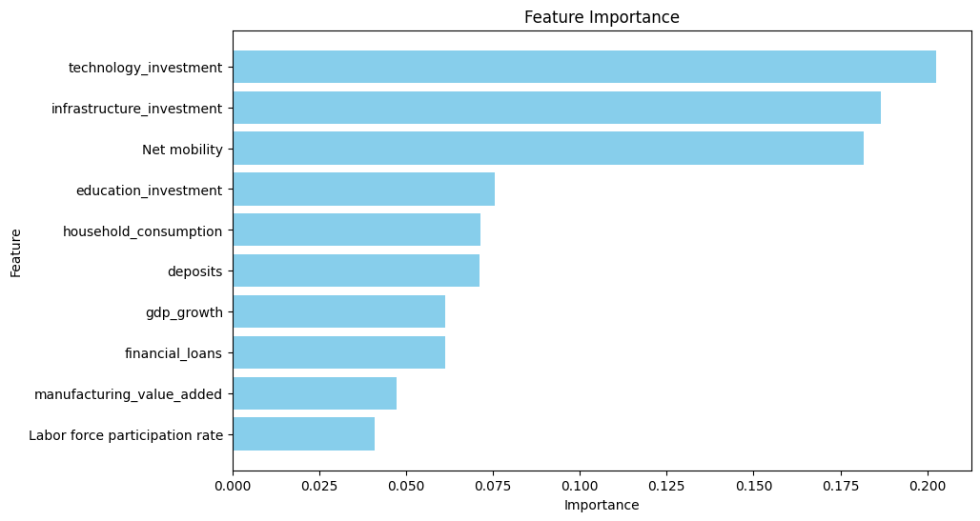Viewport: 980px width, 521px height.
Task: Select the manufacturing_value_added bar
Action: [314, 394]
